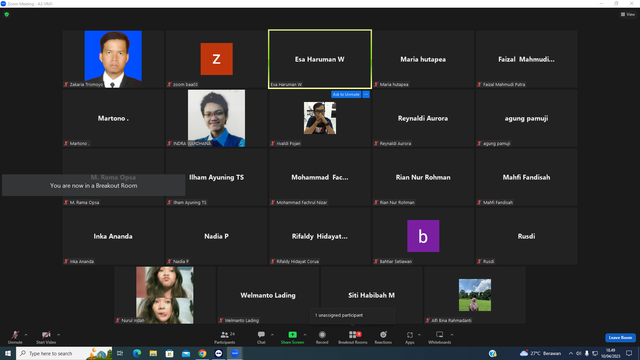640x360 pixels.
Task: Select Zakaria Trismoyo's video tile
Action: (113, 59)
